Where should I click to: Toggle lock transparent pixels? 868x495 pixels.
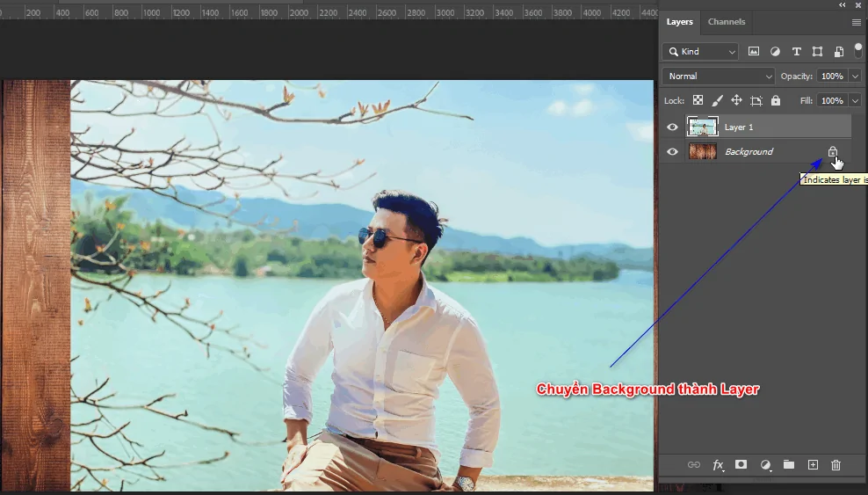click(698, 101)
